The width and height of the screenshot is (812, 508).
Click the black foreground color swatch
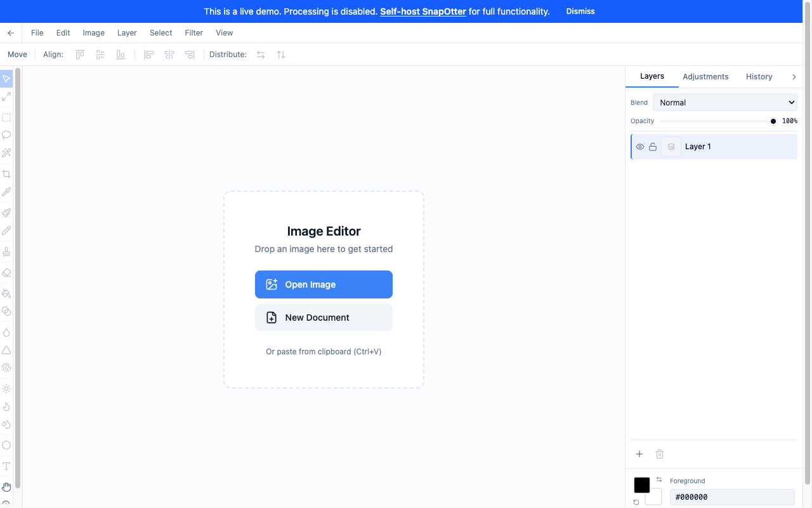(642, 485)
